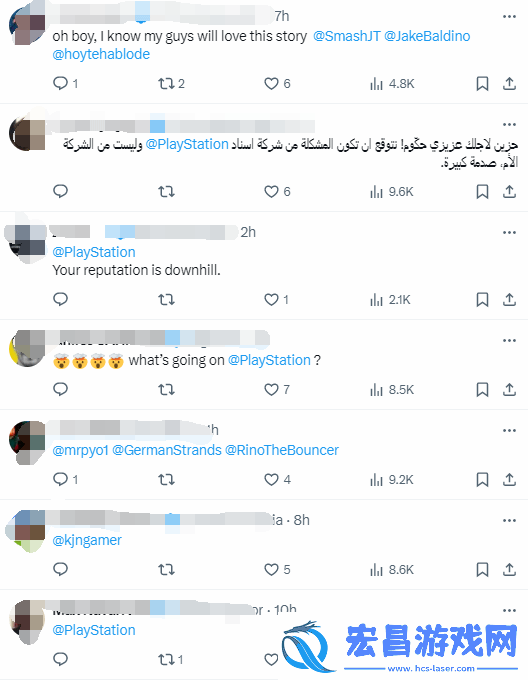The image size is (528, 680).
Task: Share the "what's going on" tweet
Action: [x=509, y=389]
